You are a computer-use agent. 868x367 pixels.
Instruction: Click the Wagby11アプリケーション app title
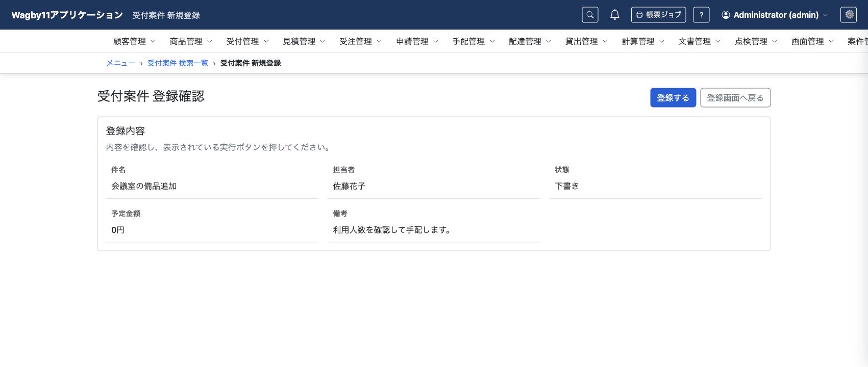pyautogui.click(x=67, y=15)
